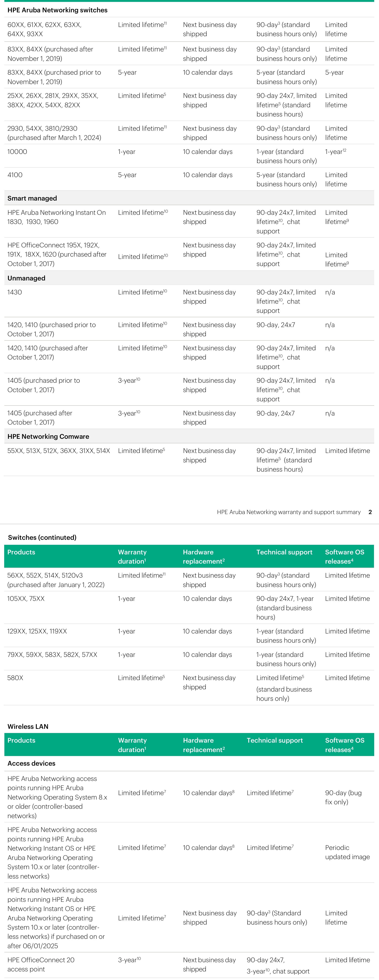The height and width of the screenshot is (980, 379).
Task: Click footnote 12 superscript beside '1-year' in the 10000 row
Action: (344, 150)
